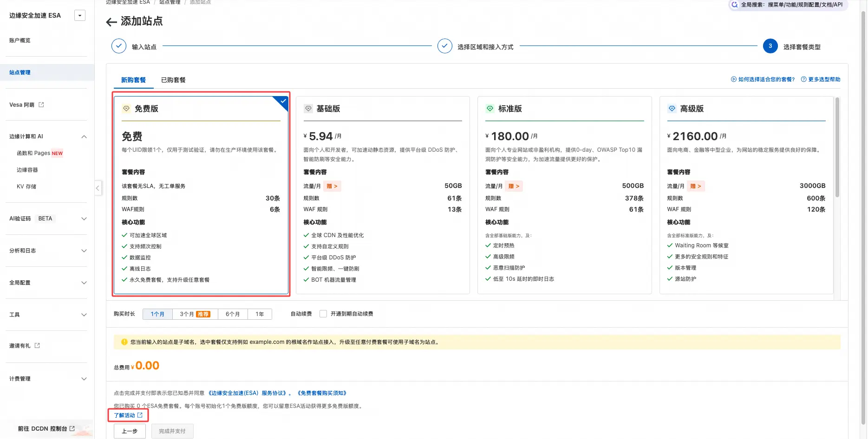Select the 3个月 purchase duration option
Image resolution: width=868 pixels, height=439 pixels.
coord(195,314)
